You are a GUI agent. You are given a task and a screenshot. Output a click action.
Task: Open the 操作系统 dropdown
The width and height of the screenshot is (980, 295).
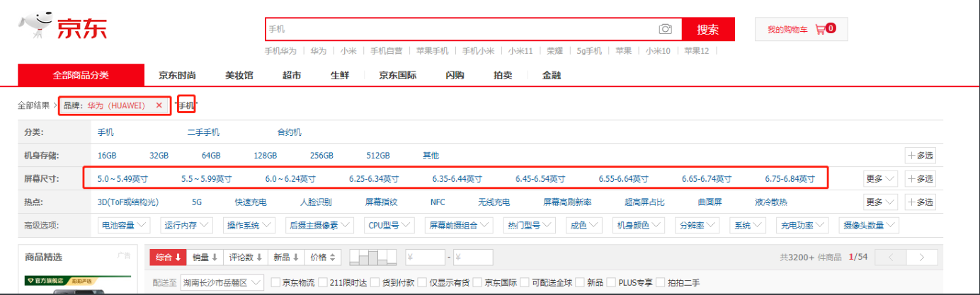click(x=248, y=226)
